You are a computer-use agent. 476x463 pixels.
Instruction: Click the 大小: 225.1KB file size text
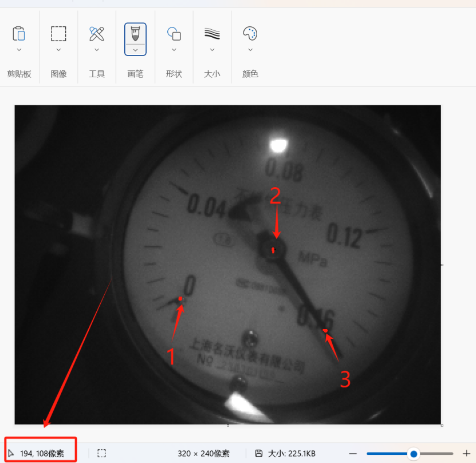(292, 454)
